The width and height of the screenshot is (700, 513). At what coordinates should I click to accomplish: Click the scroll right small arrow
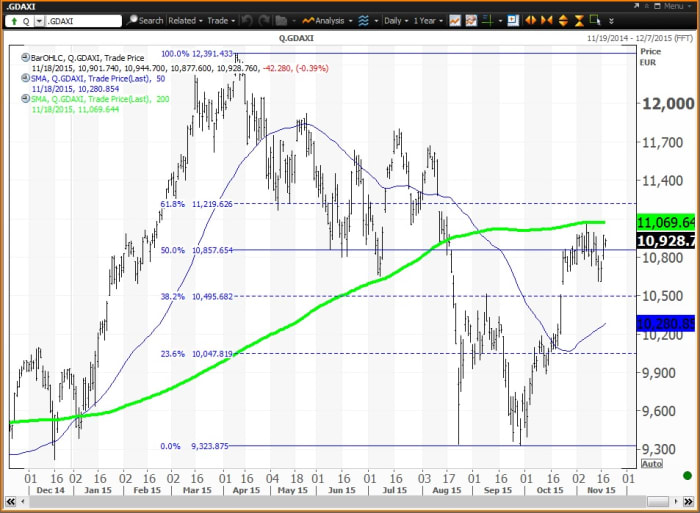(676, 501)
